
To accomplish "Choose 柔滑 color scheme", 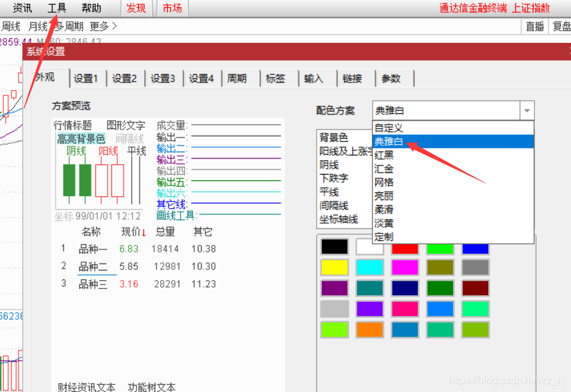I will (x=453, y=210).
